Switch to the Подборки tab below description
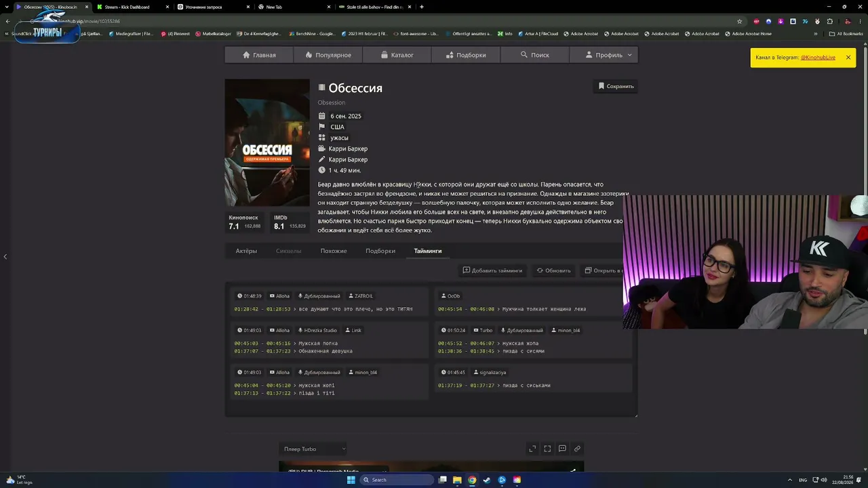Viewport: 868px width, 488px height. (x=380, y=251)
